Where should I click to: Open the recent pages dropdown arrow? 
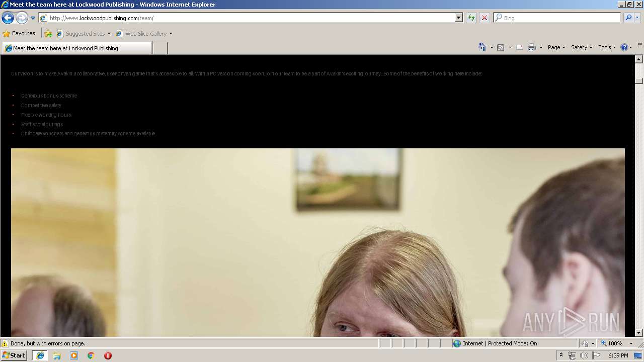click(x=33, y=18)
